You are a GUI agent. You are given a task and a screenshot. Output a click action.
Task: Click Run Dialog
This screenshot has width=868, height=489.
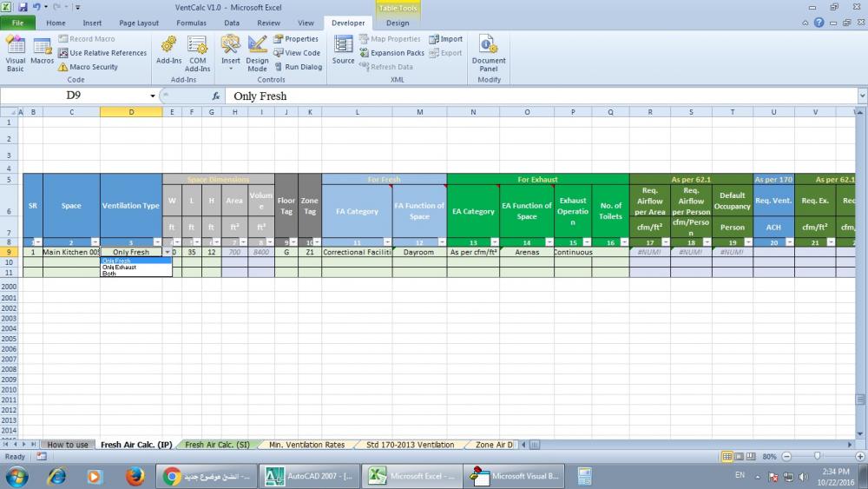coord(299,67)
